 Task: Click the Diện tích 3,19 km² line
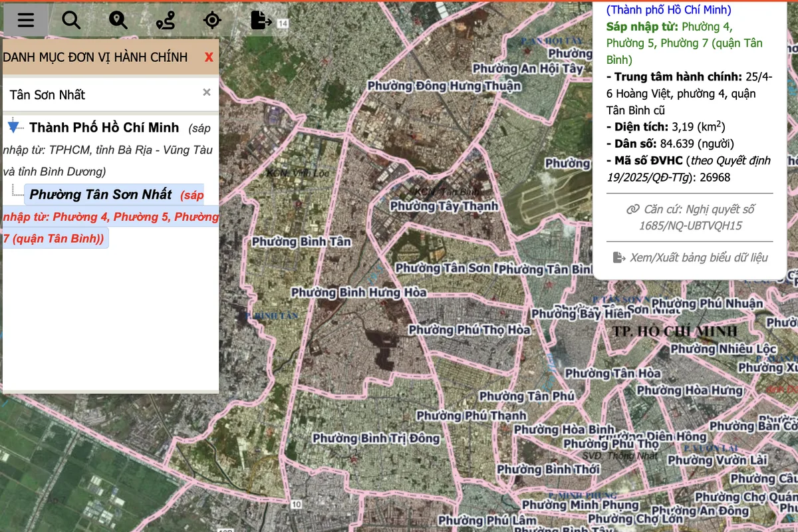click(666, 126)
